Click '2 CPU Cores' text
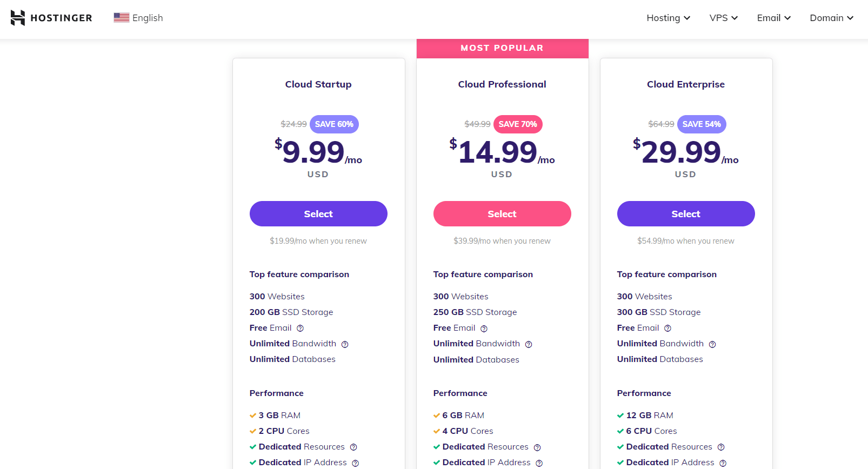The height and width of the screenshot is (469, 868). (284, 431)
